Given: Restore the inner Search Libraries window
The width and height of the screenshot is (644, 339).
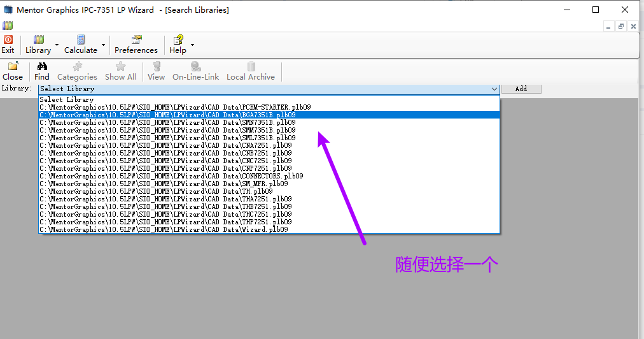Looking at the screenshot, I should click(x=621, y=26).
